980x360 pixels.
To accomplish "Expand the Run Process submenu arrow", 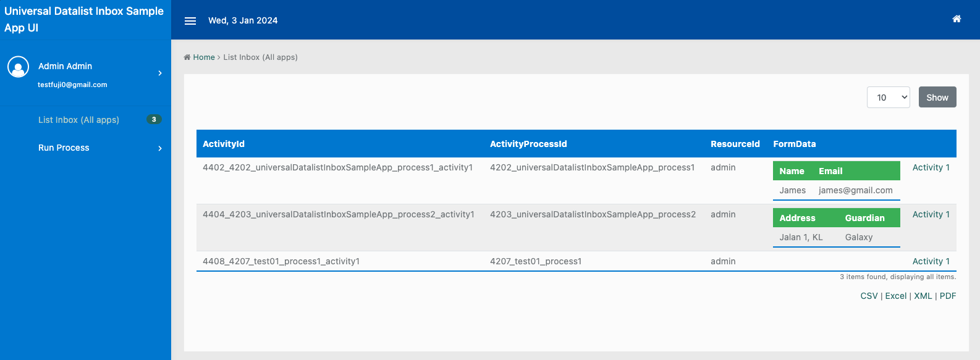I will tap(160, 148).
